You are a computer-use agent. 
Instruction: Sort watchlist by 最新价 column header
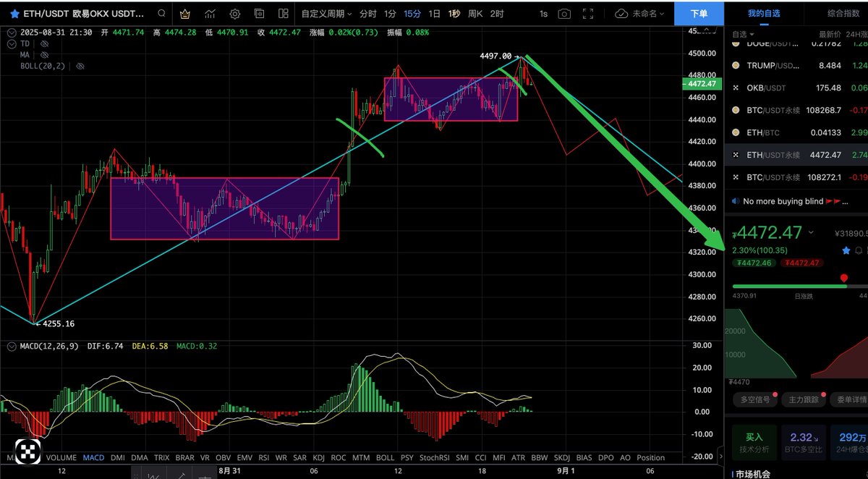(830, 34)
